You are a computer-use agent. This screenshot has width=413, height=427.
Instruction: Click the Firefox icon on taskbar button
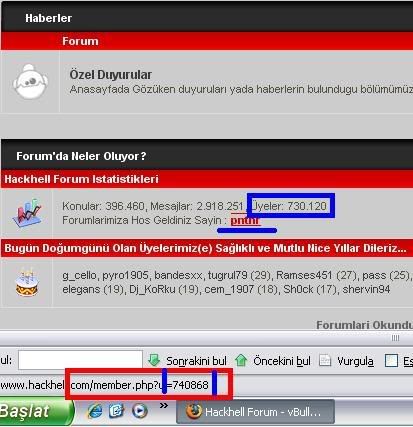194,412
